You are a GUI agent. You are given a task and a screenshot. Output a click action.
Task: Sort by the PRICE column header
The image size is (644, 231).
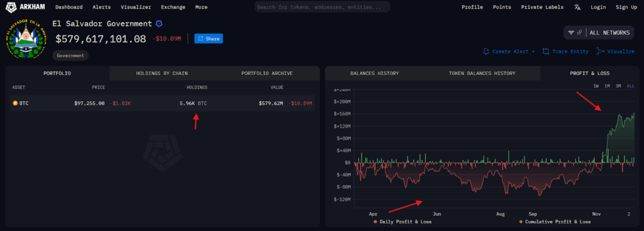point(98,87)
